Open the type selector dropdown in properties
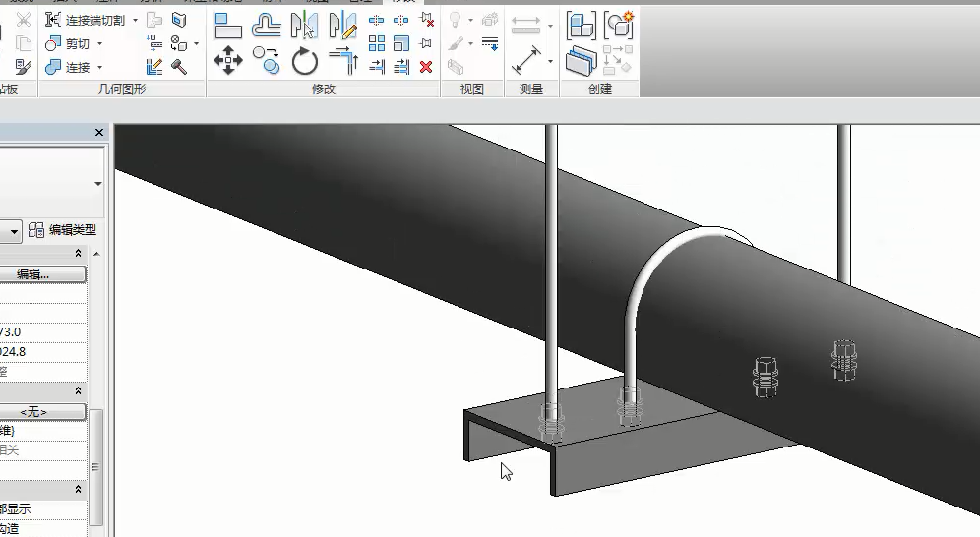The height and width of the screenshot is (537, 980). click(x=14, y=230)
